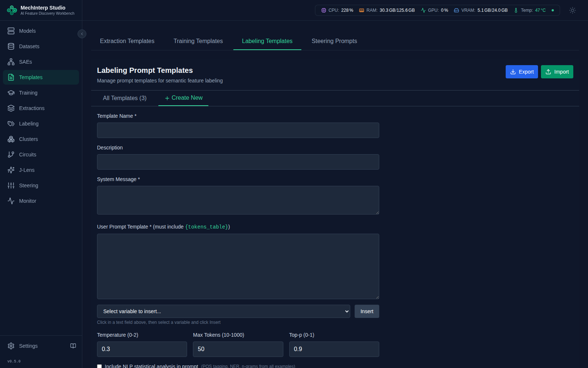Screen dimensions: 588x368
Task: Select the Labeling Templates tab
Action: pos(267,41)
